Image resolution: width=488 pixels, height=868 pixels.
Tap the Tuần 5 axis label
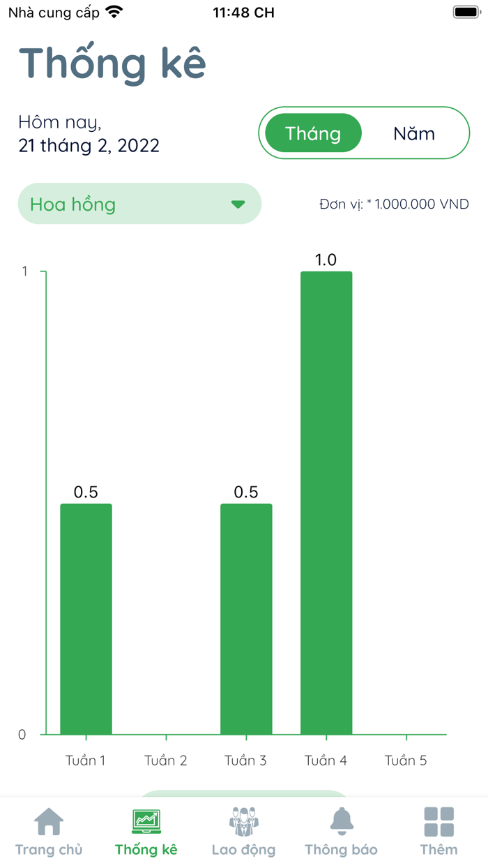tap(406, 761)
